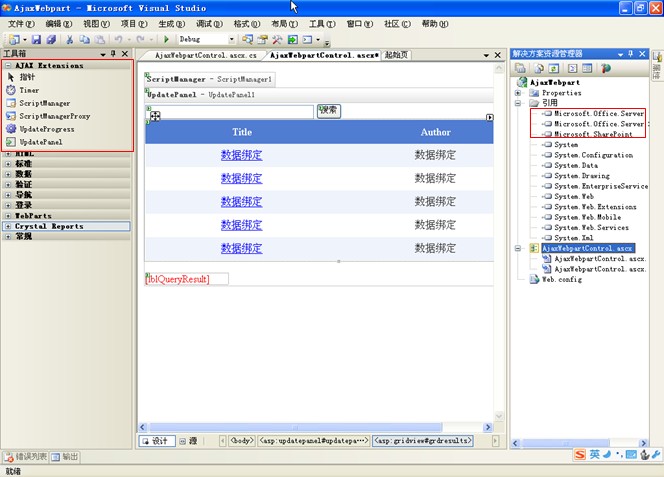This screenshot has height=477, width=664.
Task: Click Show All Files icon in Solution Explorer
Action: (x=539, y=68)
